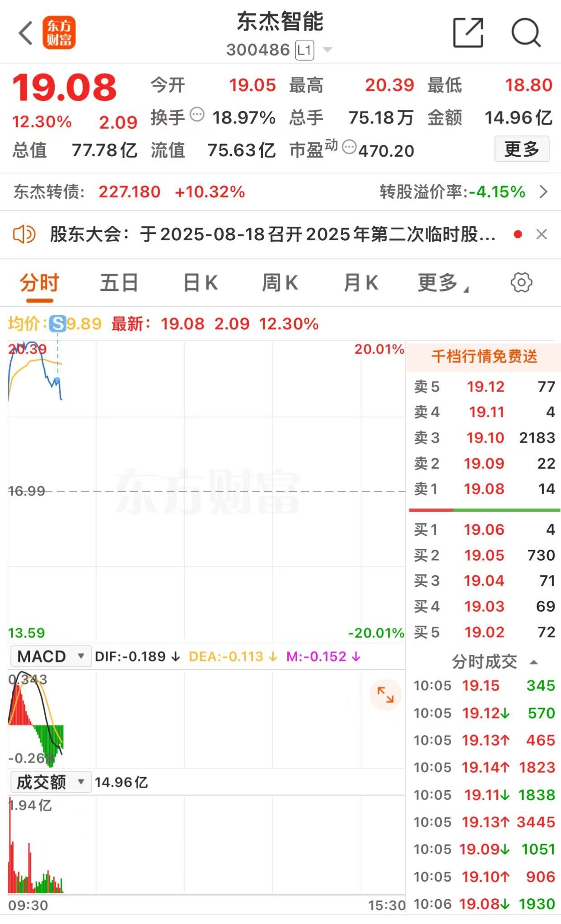
Task: Select the 买5 19.02 order row
Action: coord(484,632)
